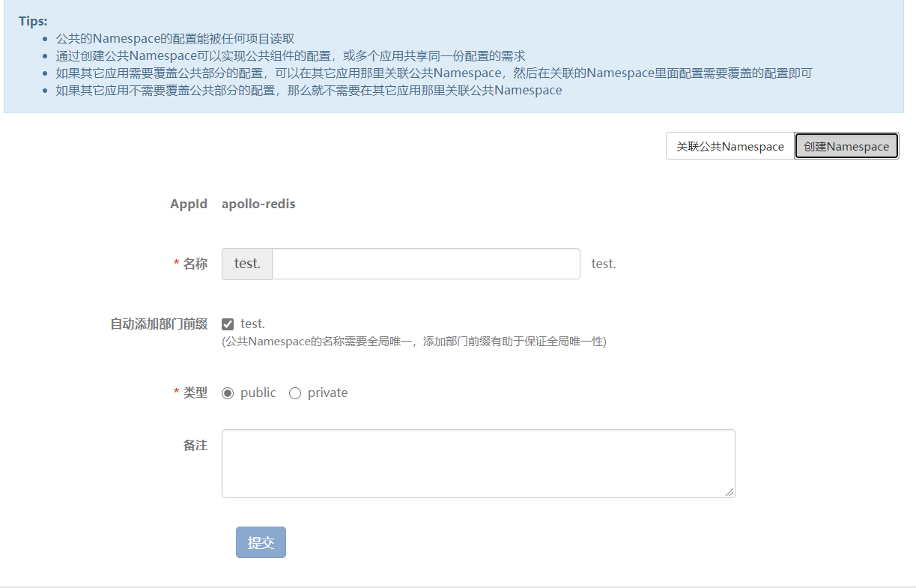
Task: Select the public type radio button
Action: 228,393
